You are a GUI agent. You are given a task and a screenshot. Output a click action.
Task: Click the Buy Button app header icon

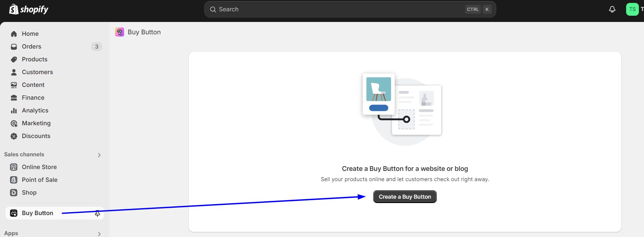click(119, 32)
